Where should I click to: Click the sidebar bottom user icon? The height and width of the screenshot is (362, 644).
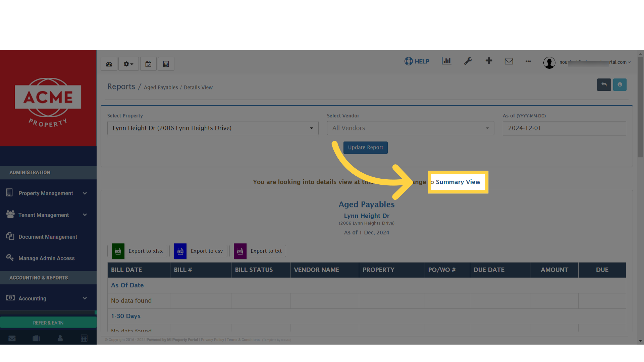click(60, 338)
